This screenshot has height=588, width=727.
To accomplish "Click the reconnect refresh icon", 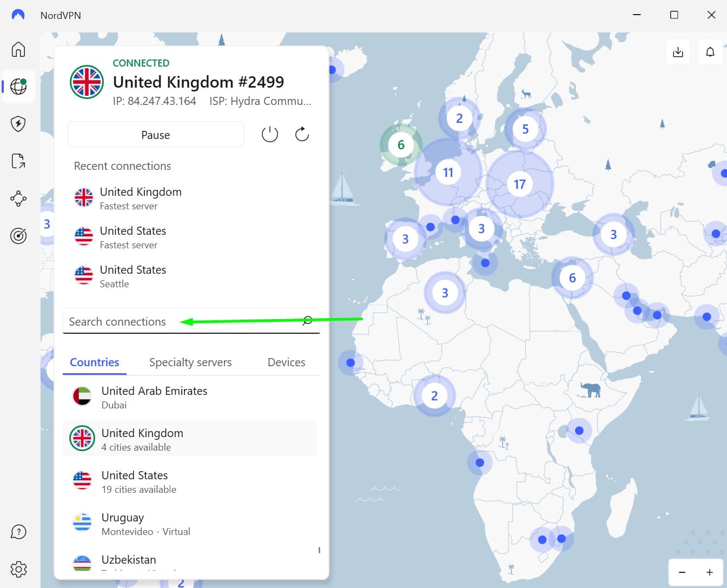I will point(302,134).
